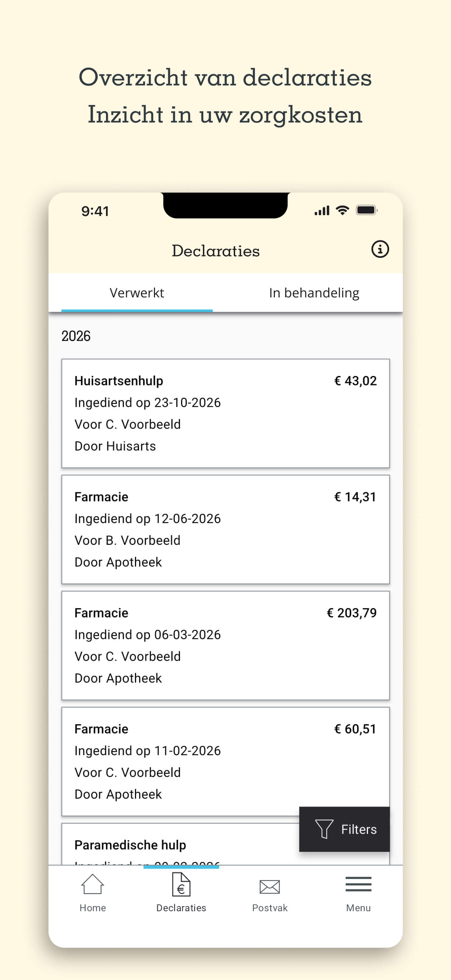The image size is (451, 980).
Task: Tap the Postvak label in bottom navigation
Action: pyautogui.click(x=270, y=908)
